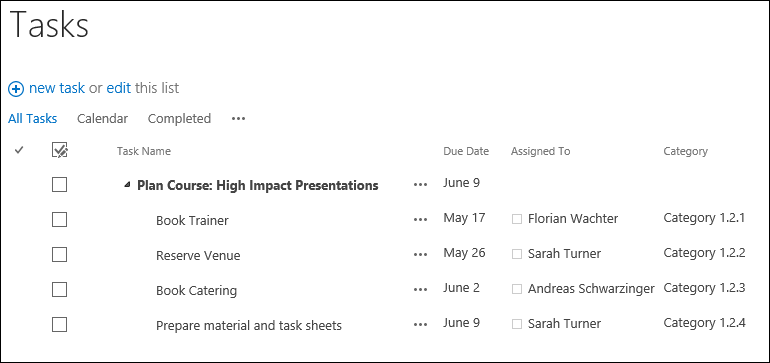The width and height of the screenshot is (770, 363).
Task: Click the checkmark completion column header icon
Action: [x=19, y=150]
